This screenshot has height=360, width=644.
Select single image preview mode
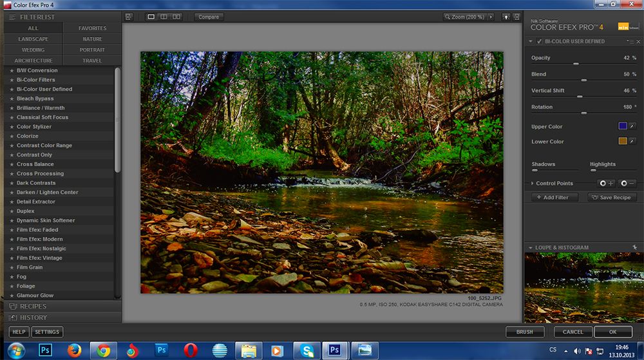click(x=151, y=17)
